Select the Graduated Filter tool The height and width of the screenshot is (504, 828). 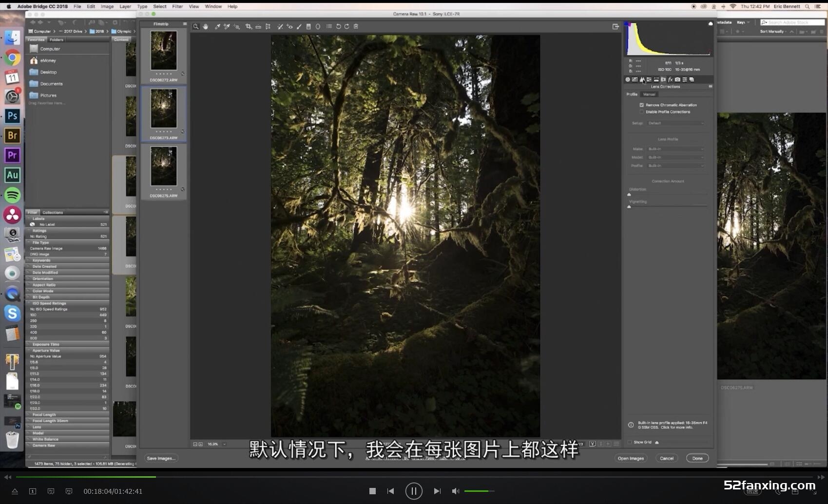308,27
